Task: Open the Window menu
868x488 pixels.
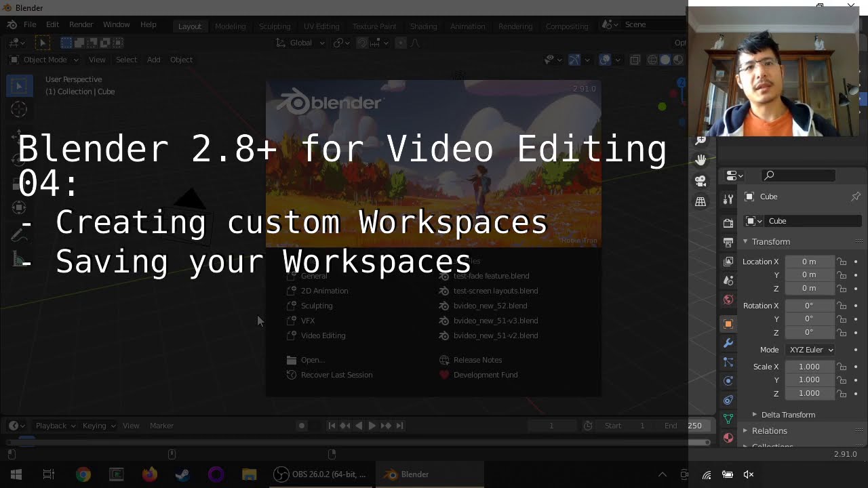Action: [x=116, y=24]
